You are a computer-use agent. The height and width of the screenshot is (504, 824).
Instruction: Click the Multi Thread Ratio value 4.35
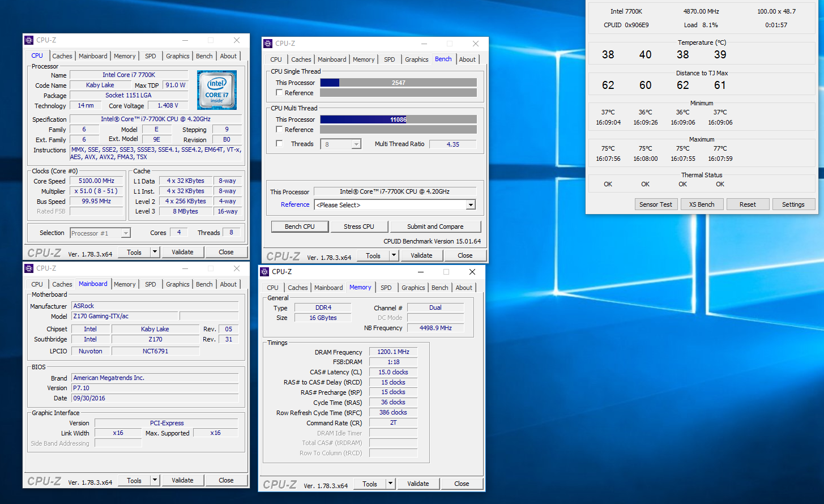[453, 144]
